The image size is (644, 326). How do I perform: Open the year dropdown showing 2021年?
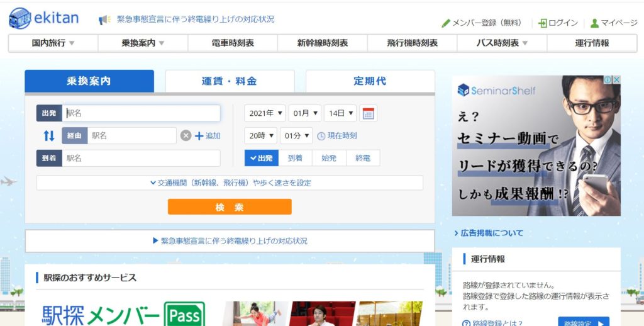pyautogui.click(x=265, y=113)
